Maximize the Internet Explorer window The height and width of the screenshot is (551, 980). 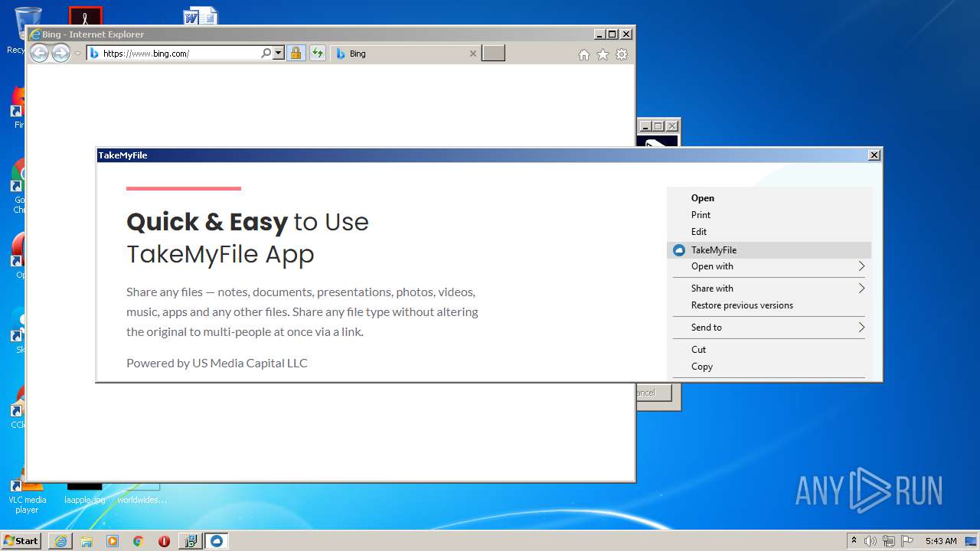[x=612, y=34]
